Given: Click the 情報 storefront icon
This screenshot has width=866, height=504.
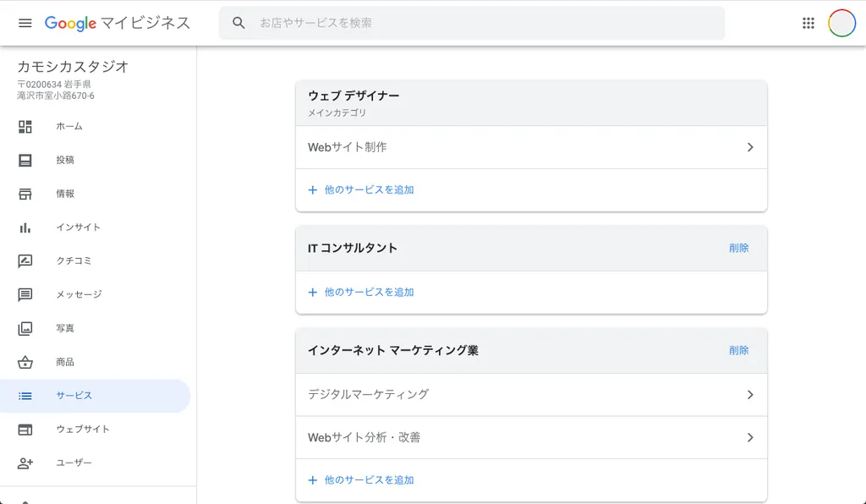Looking at the screenshot, I should tap(25, 194).
